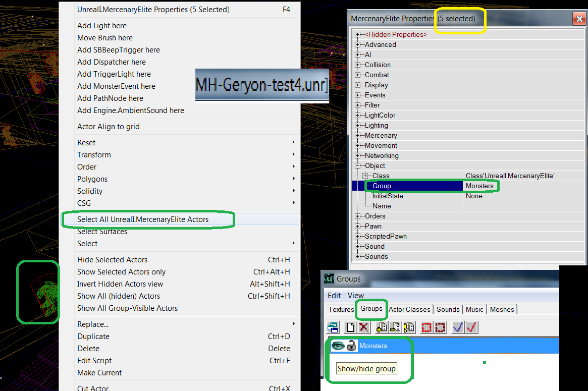Click bright red dashed square select-actors icon
The width and height of the screenshot is (588, 391).
tap(426, 327)
